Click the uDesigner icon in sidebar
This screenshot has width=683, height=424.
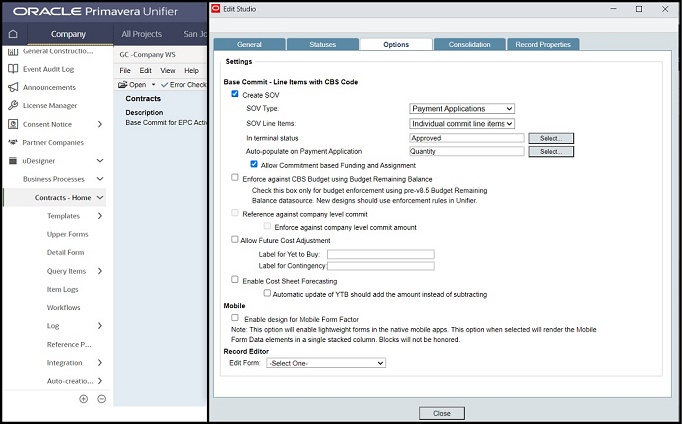(x=13, y=161)
